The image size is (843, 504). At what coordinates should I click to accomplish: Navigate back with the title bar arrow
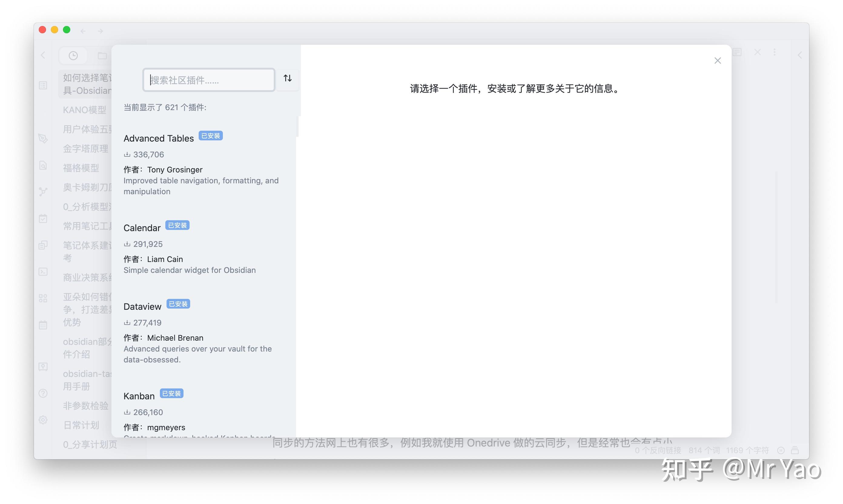(83, 31)
